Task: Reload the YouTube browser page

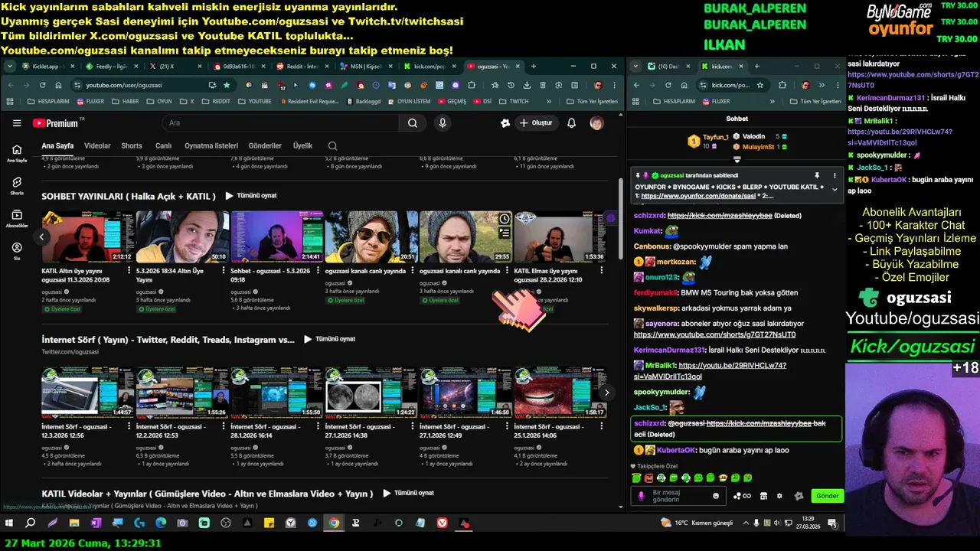Action: pyautogui.click(x=43, y=85)
